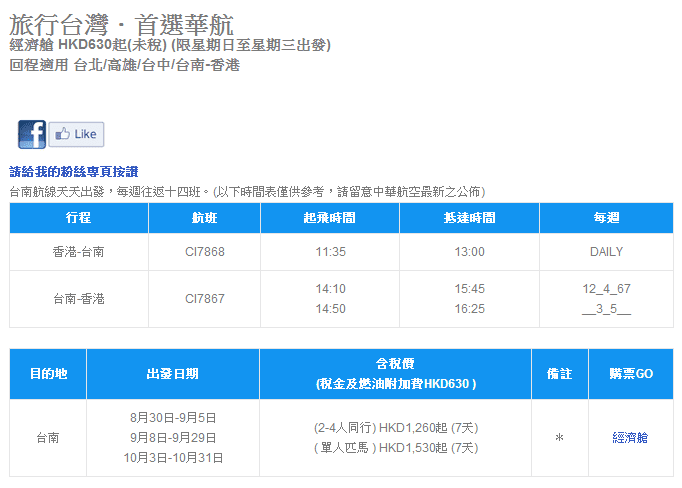Select flight number CI7867 cell
This screenshot has width=682, height=488.
pyautogui.click(x=204, y=298)
